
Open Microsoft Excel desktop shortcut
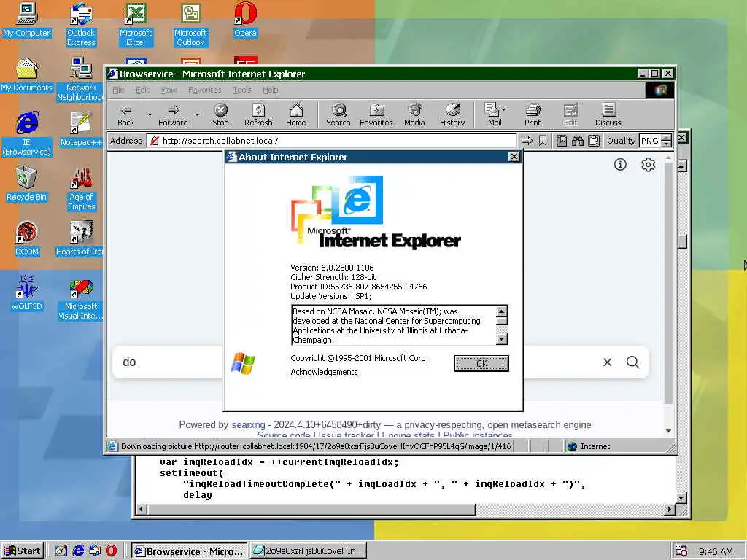click(x=136, y=25)
